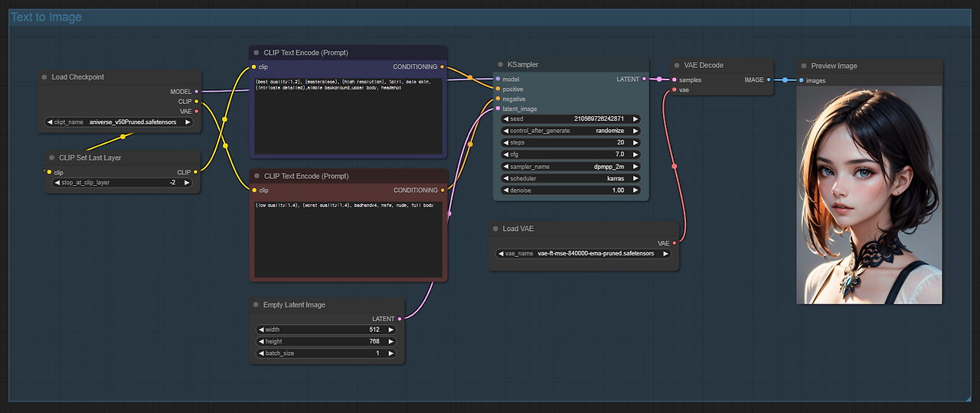Image resolution: width=980 pixels, height=413 pixels.
Task: Click the CLIP Set Last Layer collapse dot
Action: click(52, 158)
